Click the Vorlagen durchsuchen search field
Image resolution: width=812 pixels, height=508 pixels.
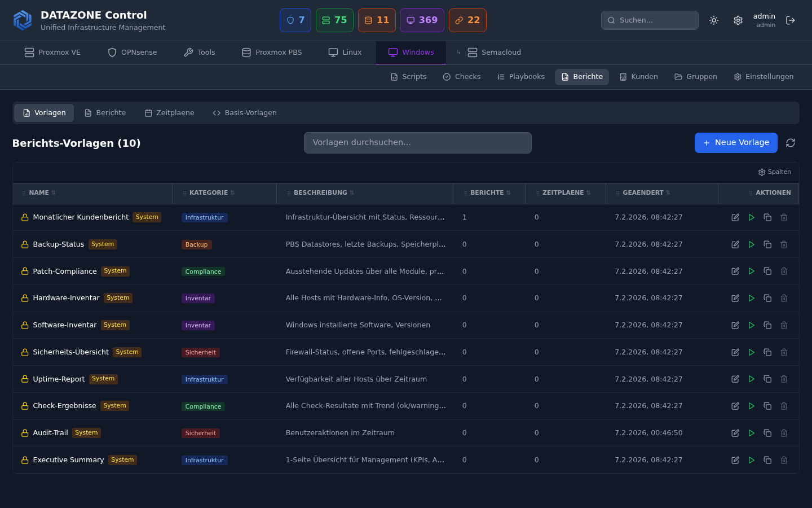tap(417, 142)
